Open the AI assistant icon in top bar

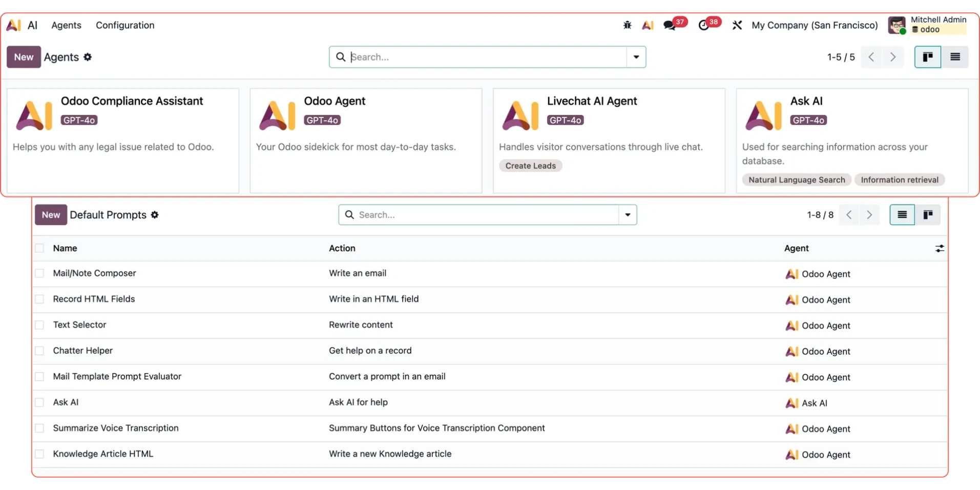coord(648,25)
